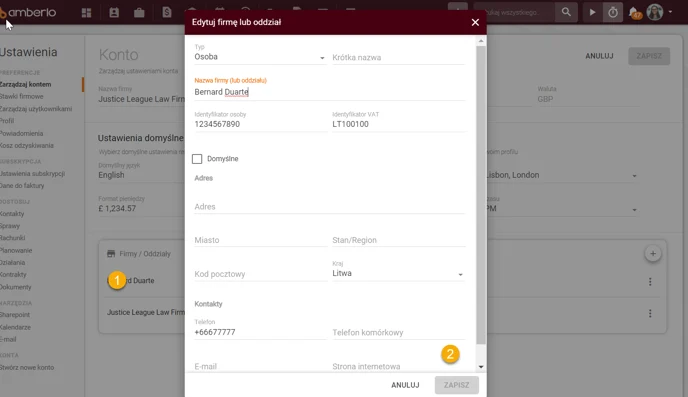The image size is (688, 397).
Task: Open the timezone dropdown showing Lisbon, London
Action: pyautogui.click(x=562, y=175)
